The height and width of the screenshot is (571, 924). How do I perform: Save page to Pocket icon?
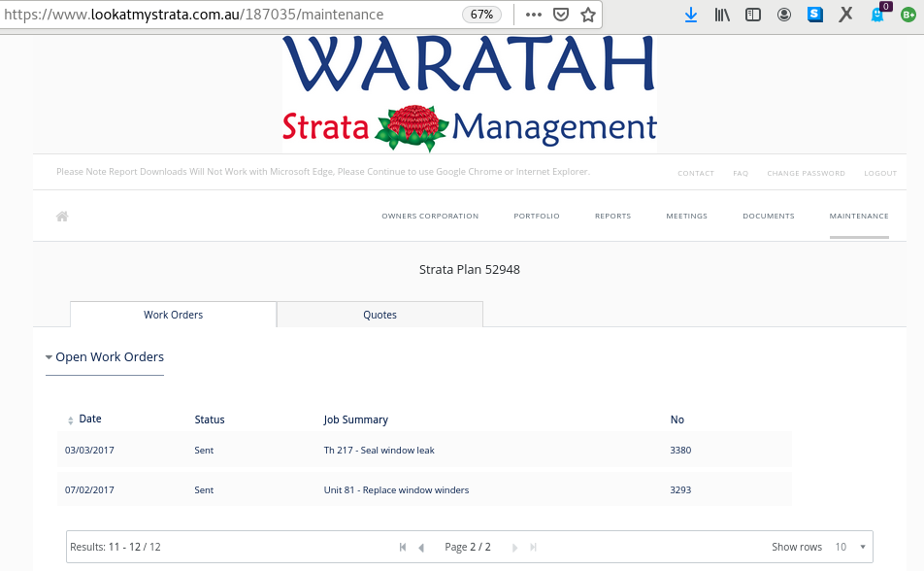pos(561,15)
